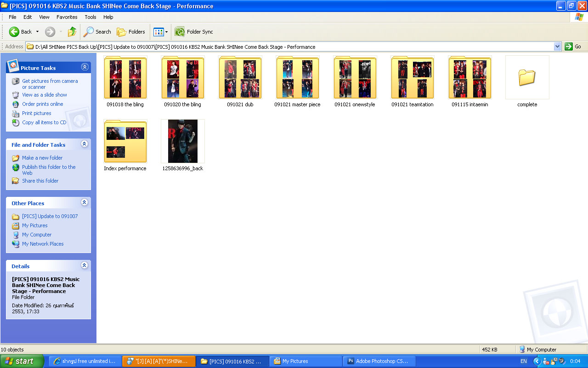The width and height of the screenshot is (588, 368).
Task: Click the speaker volume tray icon
Action: pyautogui.click(x=562, y=362)
